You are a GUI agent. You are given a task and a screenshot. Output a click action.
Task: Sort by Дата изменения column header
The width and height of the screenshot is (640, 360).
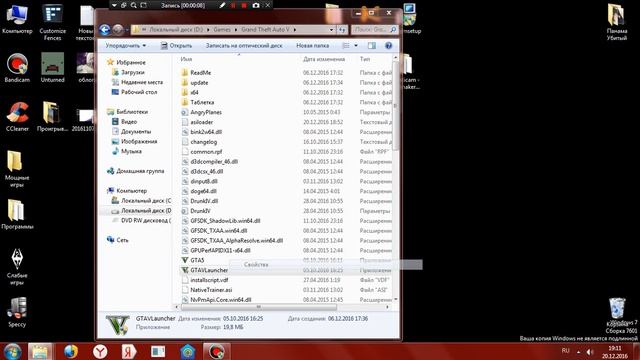coord(324,59)
